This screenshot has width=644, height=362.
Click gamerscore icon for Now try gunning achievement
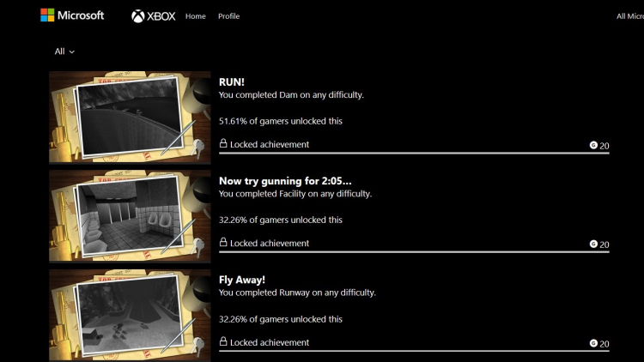[x=593, y=244]
